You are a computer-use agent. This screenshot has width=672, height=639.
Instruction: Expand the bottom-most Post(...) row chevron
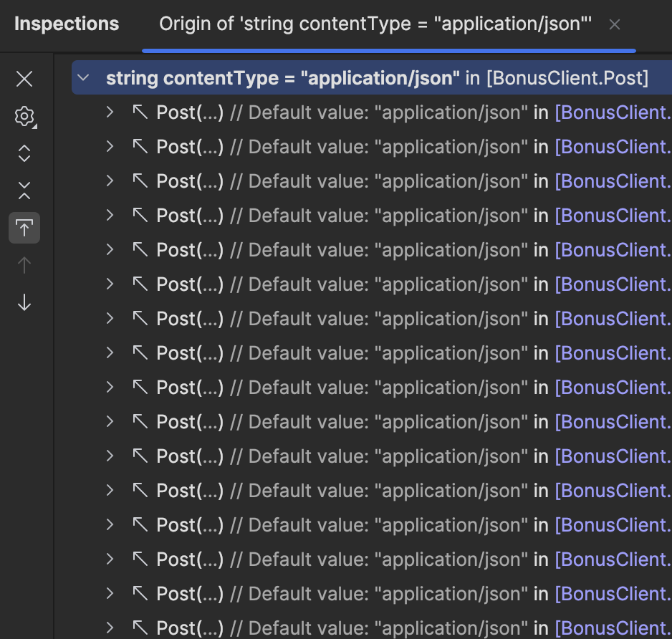pyautogui.click(x=110, y=628)
